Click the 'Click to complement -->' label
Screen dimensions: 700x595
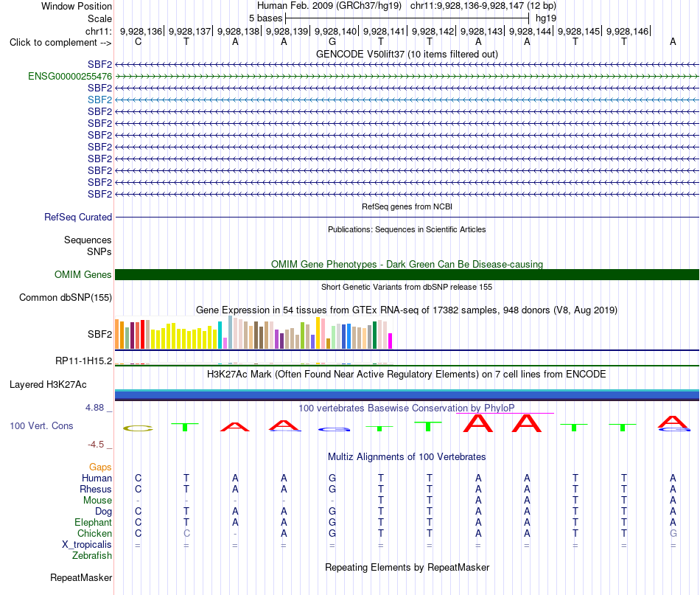coord(60,43)
